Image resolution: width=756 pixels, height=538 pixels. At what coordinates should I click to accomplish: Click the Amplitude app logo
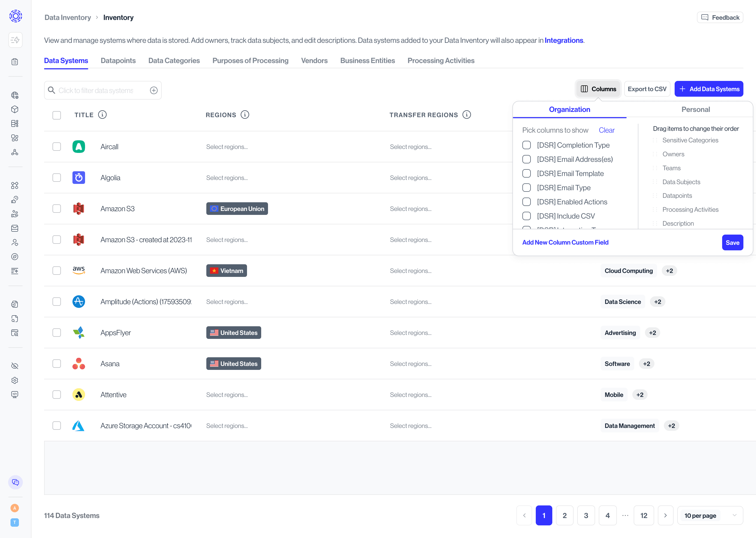[79, 302]
